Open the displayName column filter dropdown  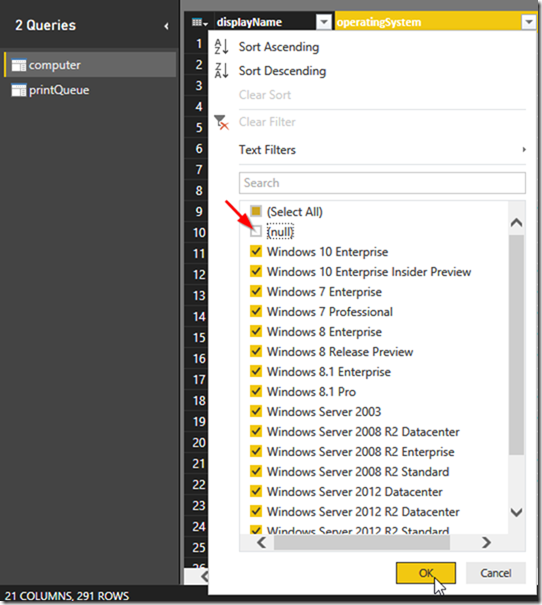pos(324,22)
